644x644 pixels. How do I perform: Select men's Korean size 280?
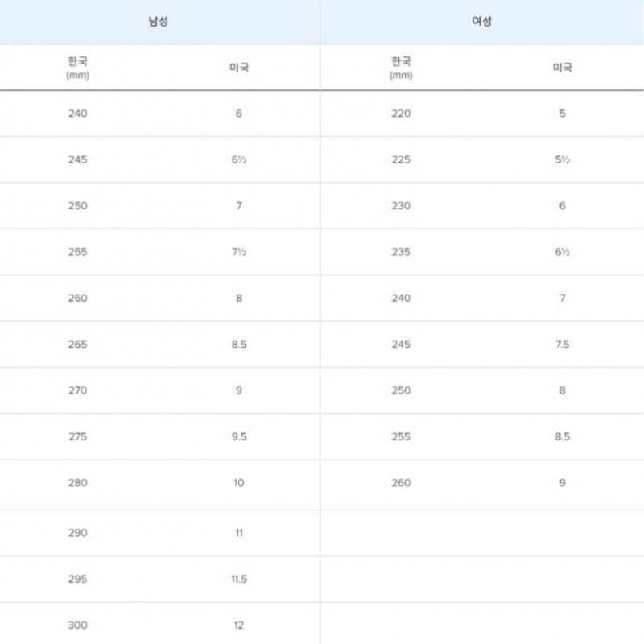pyautogui.click(x=78, y=483)
